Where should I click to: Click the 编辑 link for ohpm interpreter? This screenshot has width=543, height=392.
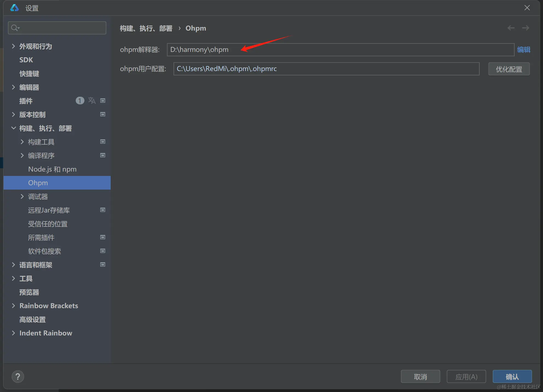pos(523,50)
